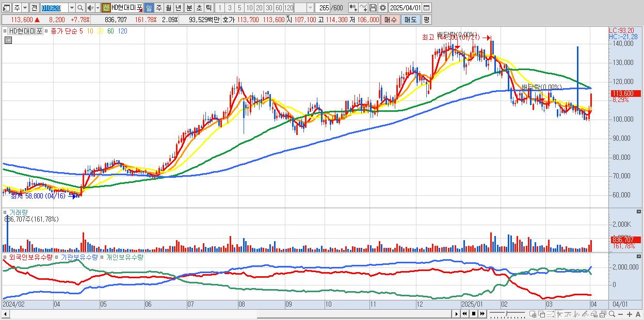Click the 신 button beside stock name
Image resolution: width=644 pixels, height=320 pixels.
(106, 8)
